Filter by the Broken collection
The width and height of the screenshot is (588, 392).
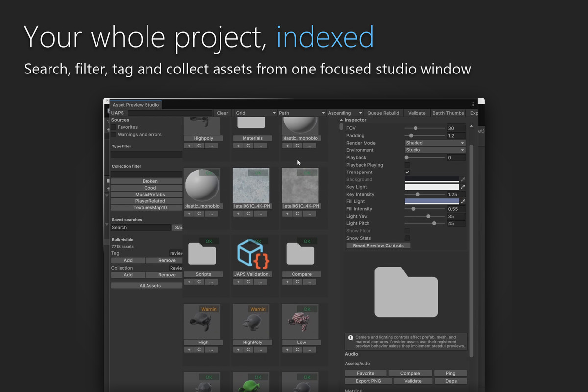[x=147, y=181]
